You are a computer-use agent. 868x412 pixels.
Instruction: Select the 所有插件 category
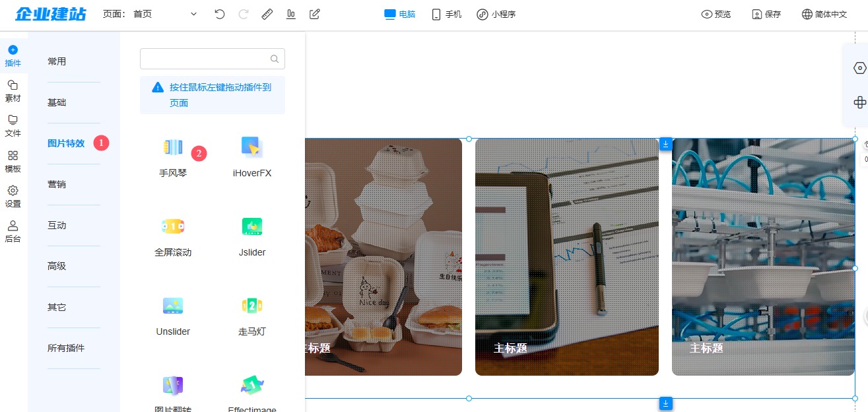pos(66,348)
